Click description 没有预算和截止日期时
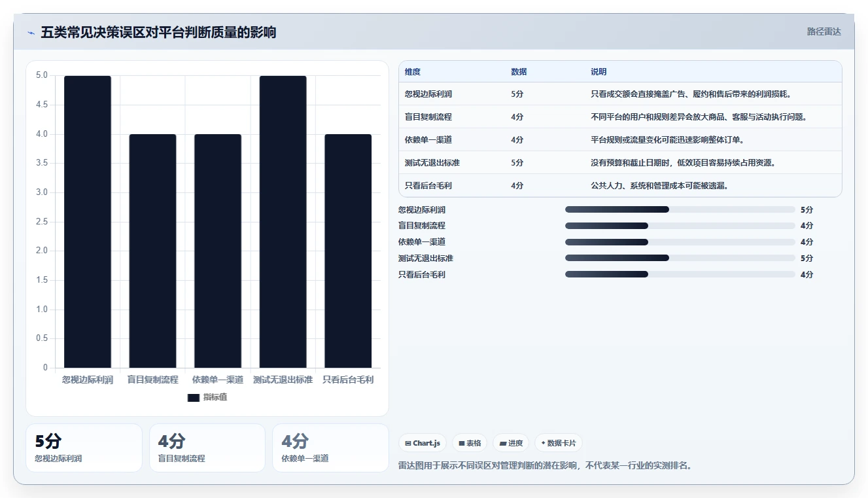The width and height of the screenshot is (868, 498). 683,163
